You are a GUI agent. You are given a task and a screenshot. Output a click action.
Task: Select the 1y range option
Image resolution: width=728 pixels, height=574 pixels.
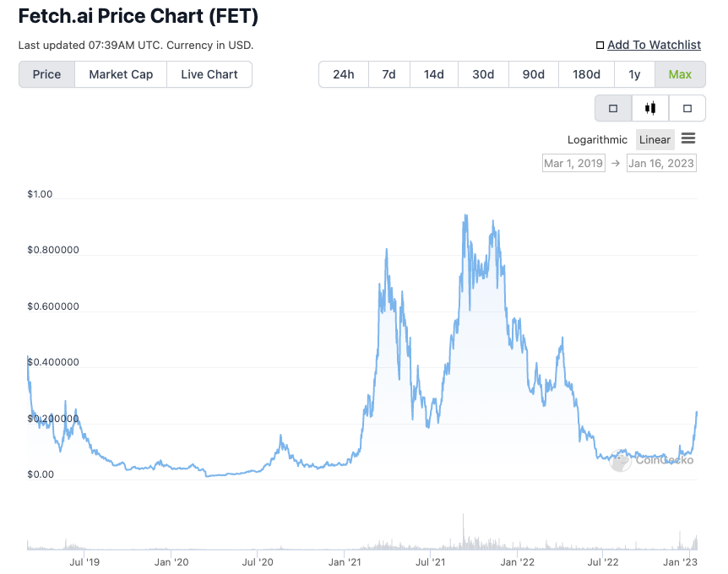click(x=634, y=74)
